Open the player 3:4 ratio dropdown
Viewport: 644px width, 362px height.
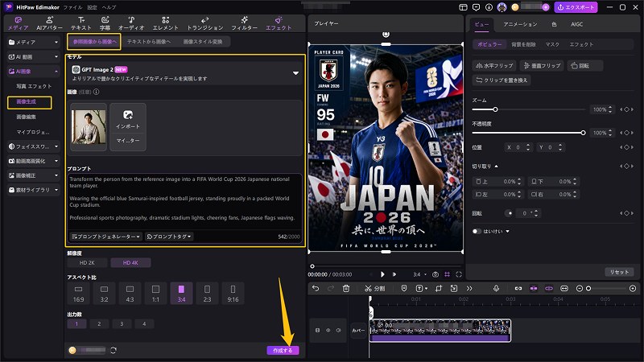pyautogui.click(x=419, y=274)
